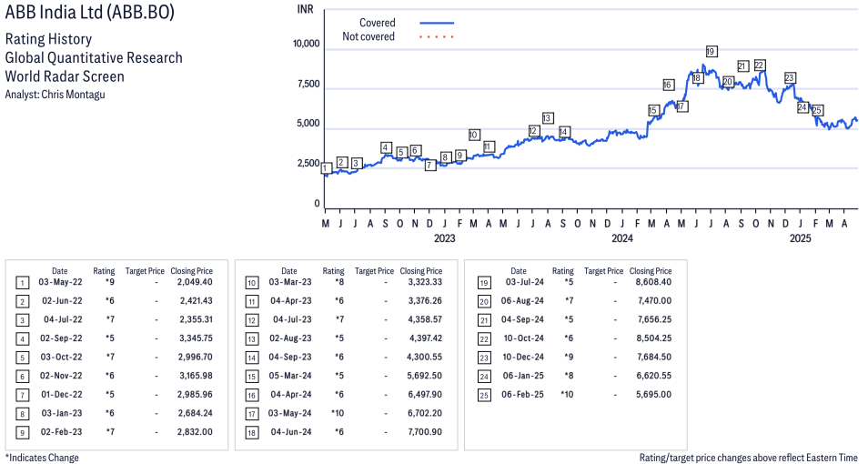Viewport: 868px width, 464px height.
Task: Click the "2025" year label on axis
Action: (x=800, y=238)
